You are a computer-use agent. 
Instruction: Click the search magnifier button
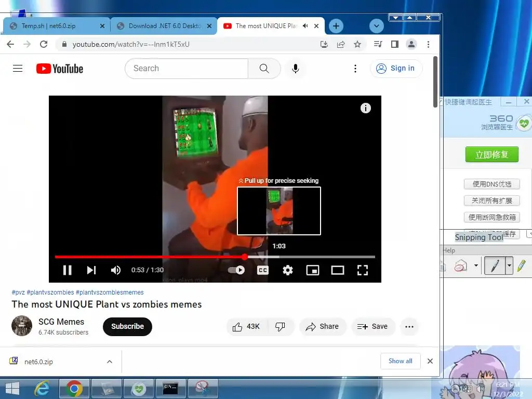point(264,69)
